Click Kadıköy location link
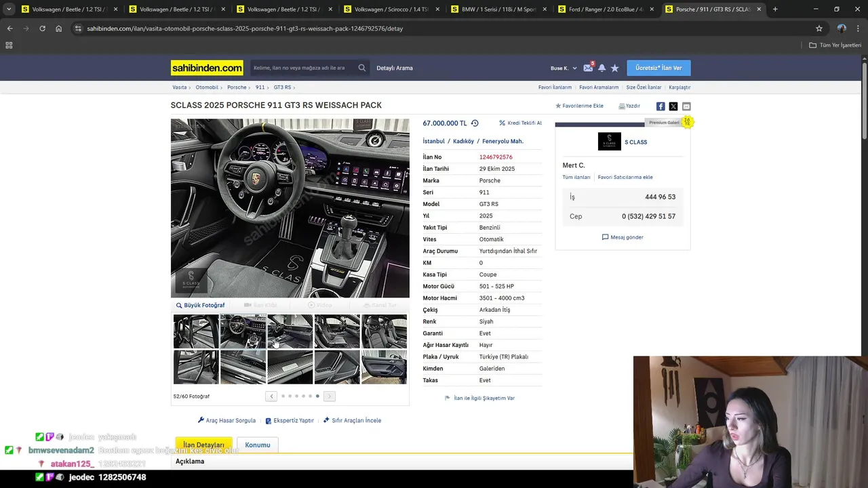This screenshot has width=868, height=488. click(463, 142)
